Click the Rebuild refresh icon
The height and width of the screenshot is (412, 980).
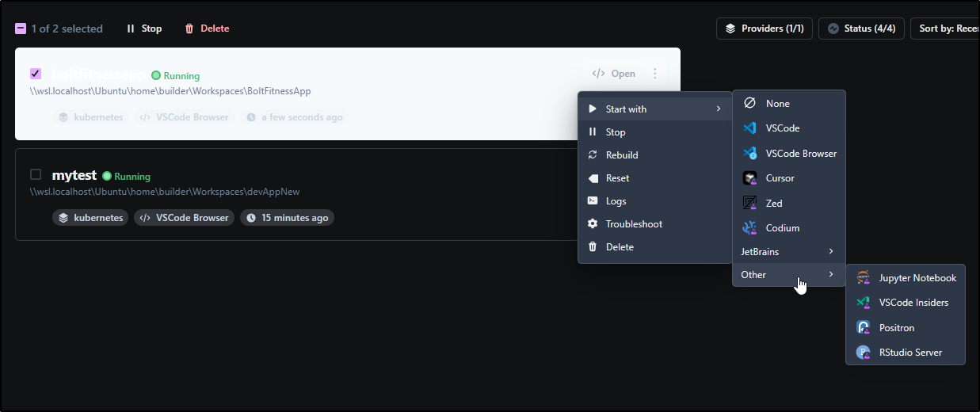click(x=593, y=155)
